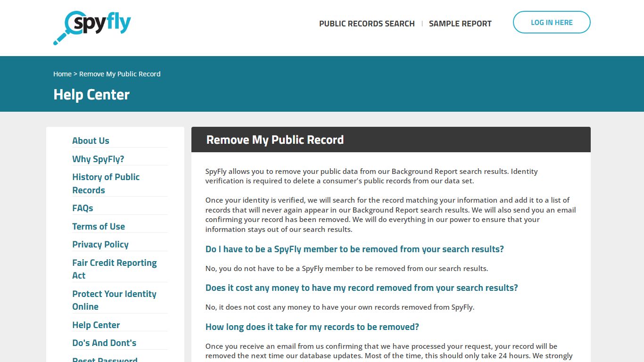Click the SpyFly logo
644x362 pixels.
92,28
